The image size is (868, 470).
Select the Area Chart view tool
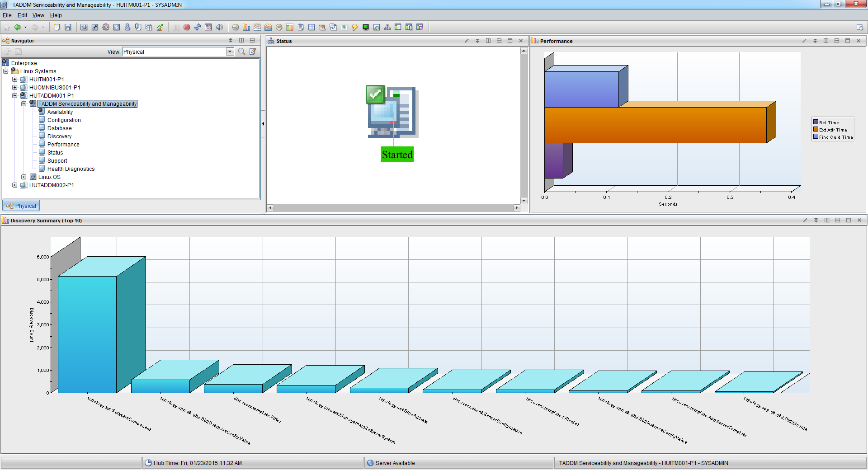tap(268, 27)
